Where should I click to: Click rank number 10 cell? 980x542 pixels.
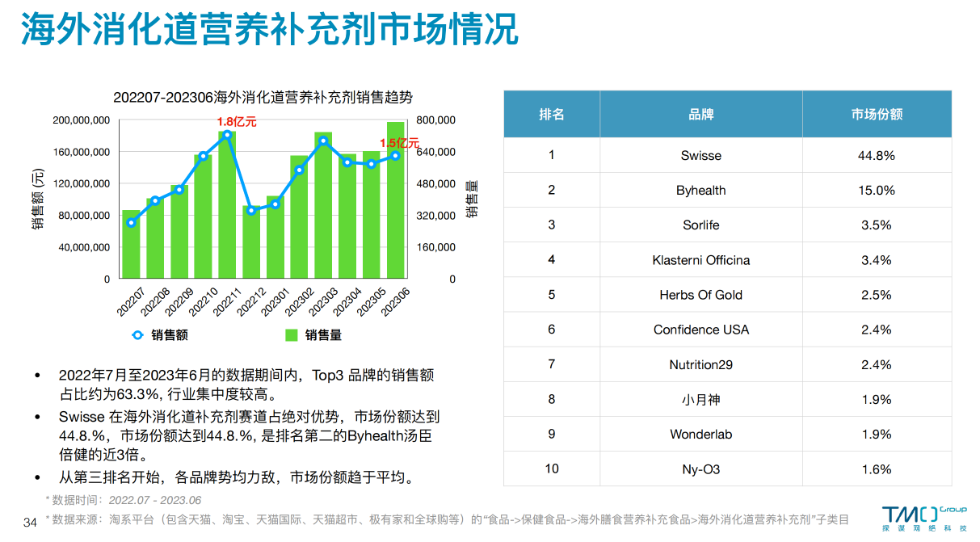click(x=552, y=469)
